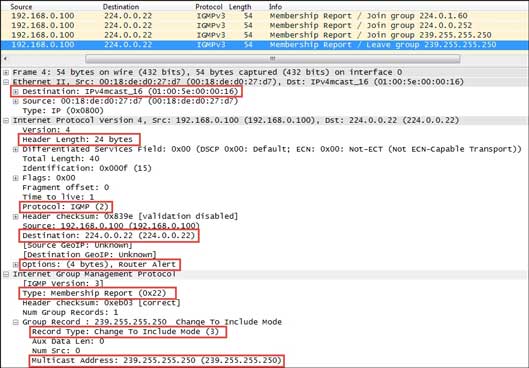Select packet joining group 224.0.0.252
Image resolution: width=529 pixels, height=368 pixels.
pos(264,25)
